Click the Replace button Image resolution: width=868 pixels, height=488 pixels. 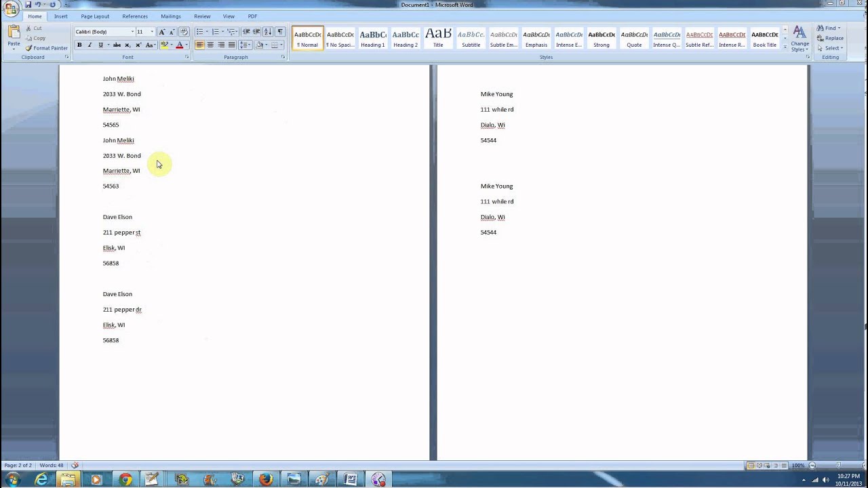pyautogui.click(x=830, y=38)
